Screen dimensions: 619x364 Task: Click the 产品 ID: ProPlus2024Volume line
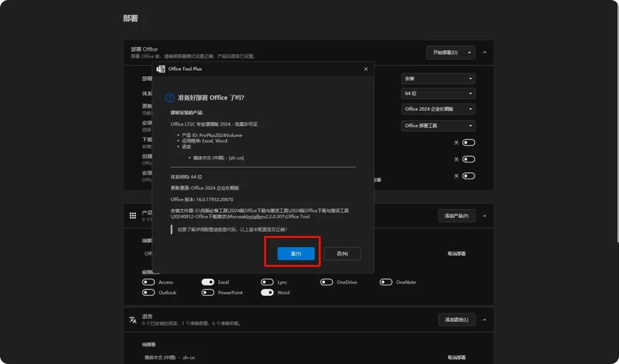pos(212,135)
